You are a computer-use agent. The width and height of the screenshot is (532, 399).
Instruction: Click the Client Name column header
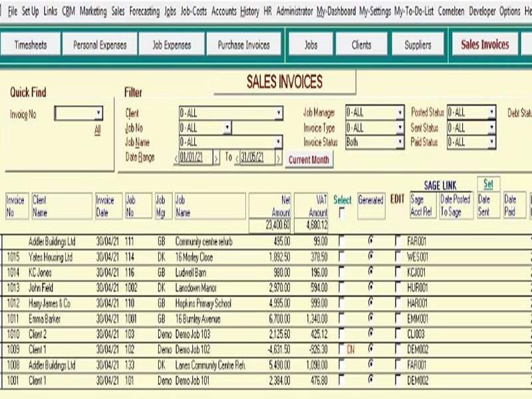pos(62,206)
